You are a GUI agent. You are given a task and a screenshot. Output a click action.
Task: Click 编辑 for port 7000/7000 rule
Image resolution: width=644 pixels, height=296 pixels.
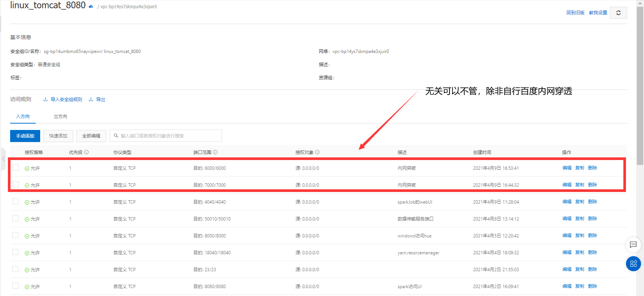pos(567,185)
